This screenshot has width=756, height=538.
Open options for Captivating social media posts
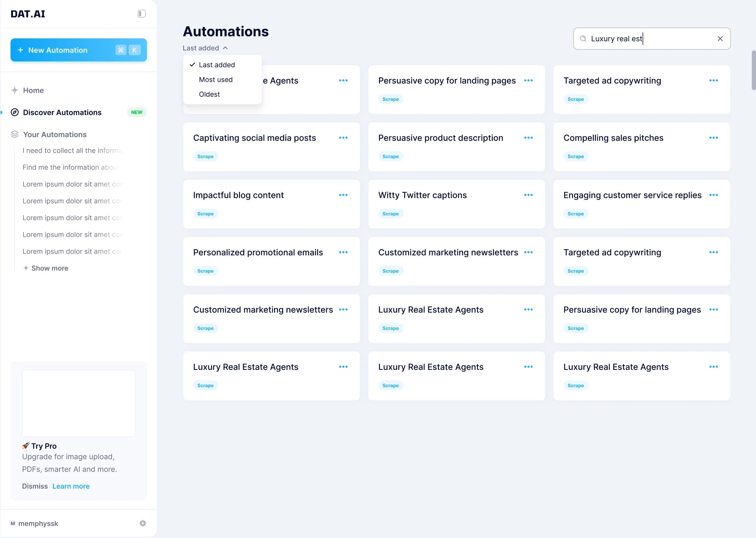point(343,138)
